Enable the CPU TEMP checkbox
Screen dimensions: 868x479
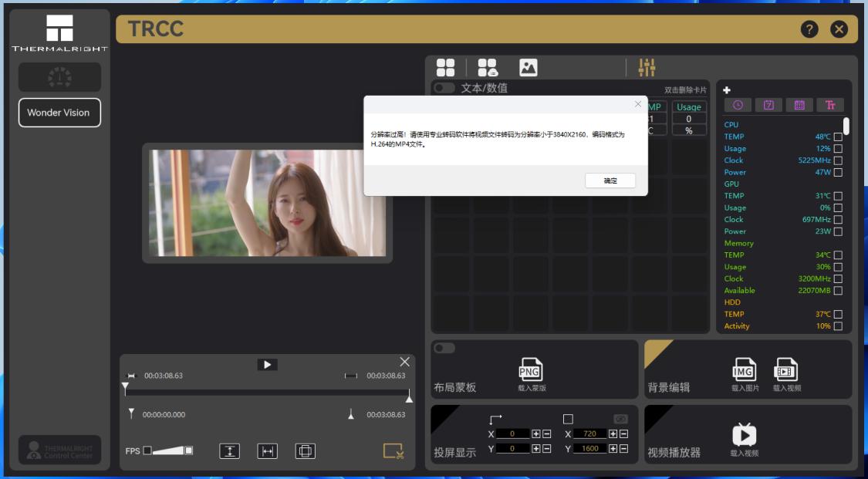click(x=839, y=137)
